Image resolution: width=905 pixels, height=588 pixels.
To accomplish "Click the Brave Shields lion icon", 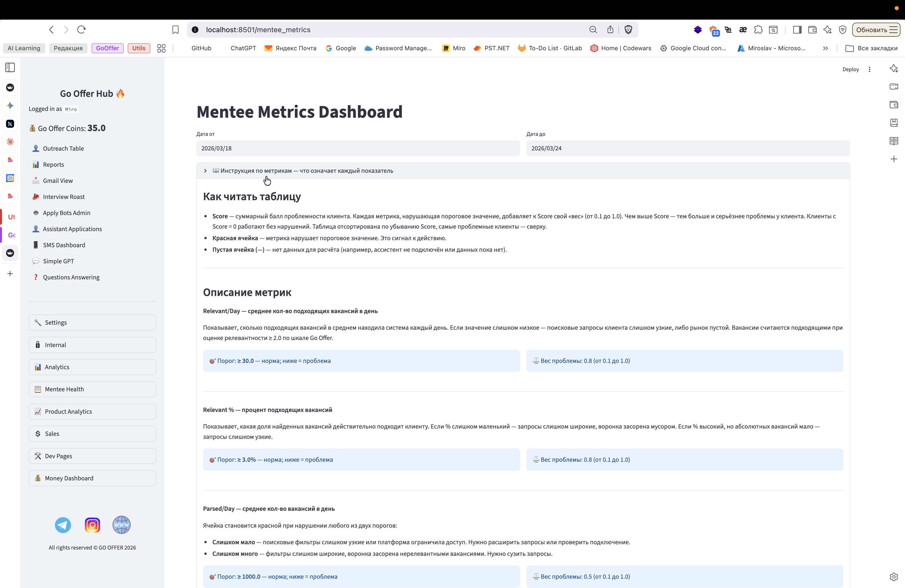I will [x=628, y=30].
